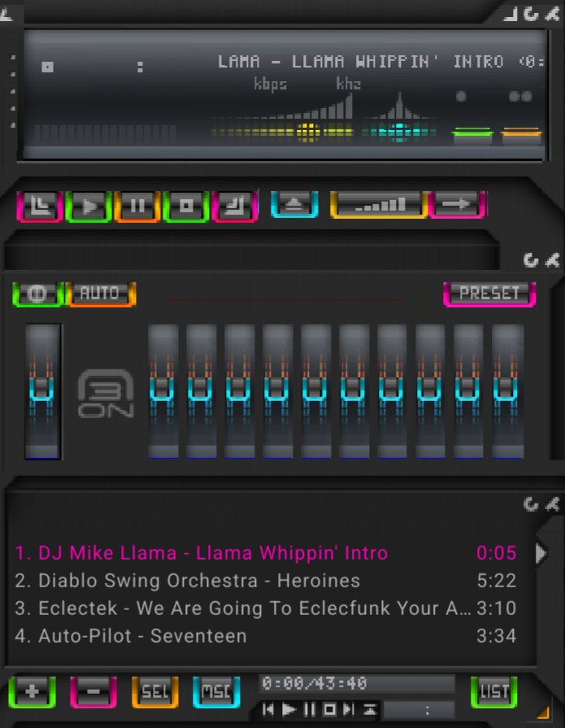Click the orange playlist resize corner handle
565x728 pixels.
pyautogui.click(x=543, y=713)
